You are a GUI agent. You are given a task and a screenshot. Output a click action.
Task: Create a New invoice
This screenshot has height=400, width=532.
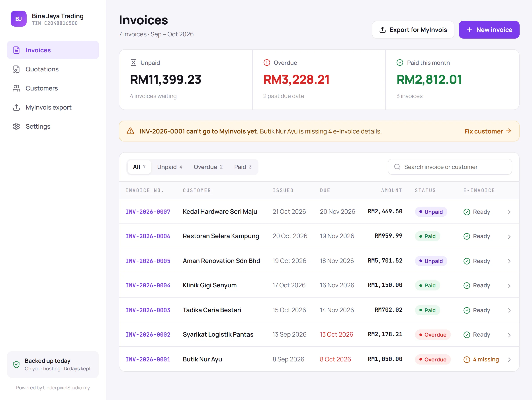(489, 29)
